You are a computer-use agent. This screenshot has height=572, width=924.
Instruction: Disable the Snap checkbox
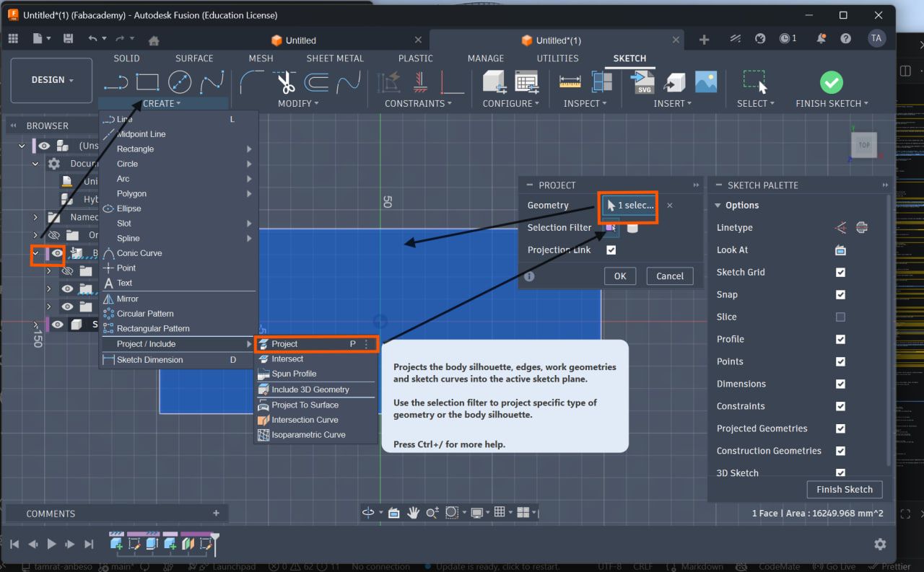(840, 295)
